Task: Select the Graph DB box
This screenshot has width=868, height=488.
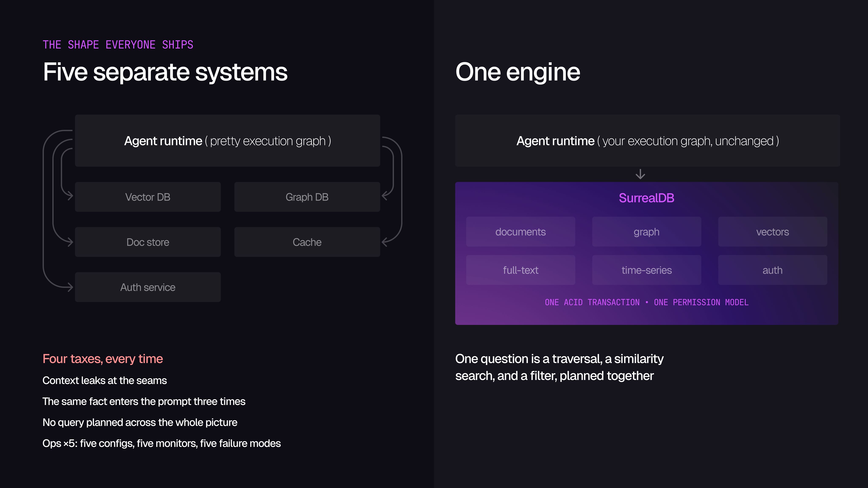Action: (x=307, y=197)
